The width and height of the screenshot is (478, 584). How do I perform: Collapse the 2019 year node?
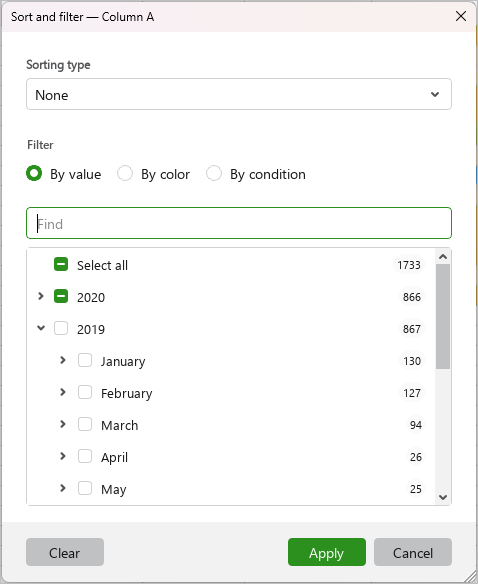tap(41, 328)
